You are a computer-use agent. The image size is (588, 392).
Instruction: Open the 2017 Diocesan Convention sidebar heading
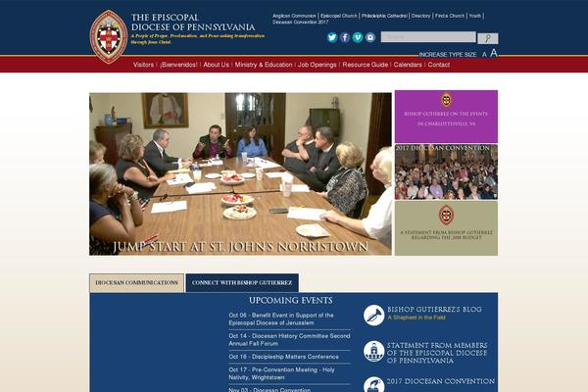[x=441, y=381]
